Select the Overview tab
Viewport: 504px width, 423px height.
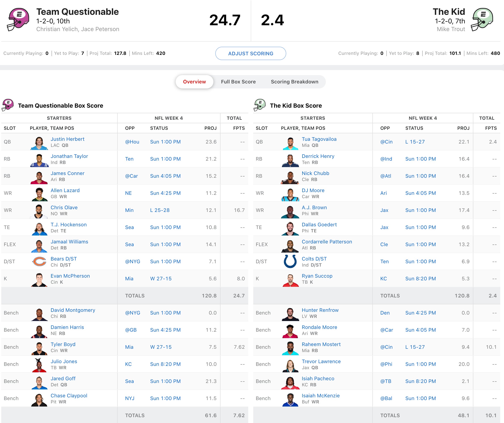(x=194, y=82)
